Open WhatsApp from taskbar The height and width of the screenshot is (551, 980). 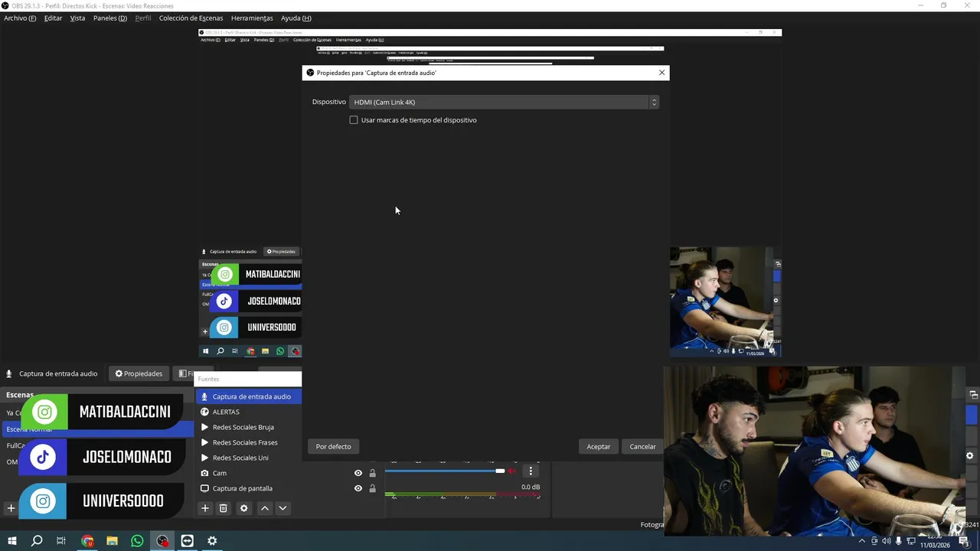click(x=137, y=541)
